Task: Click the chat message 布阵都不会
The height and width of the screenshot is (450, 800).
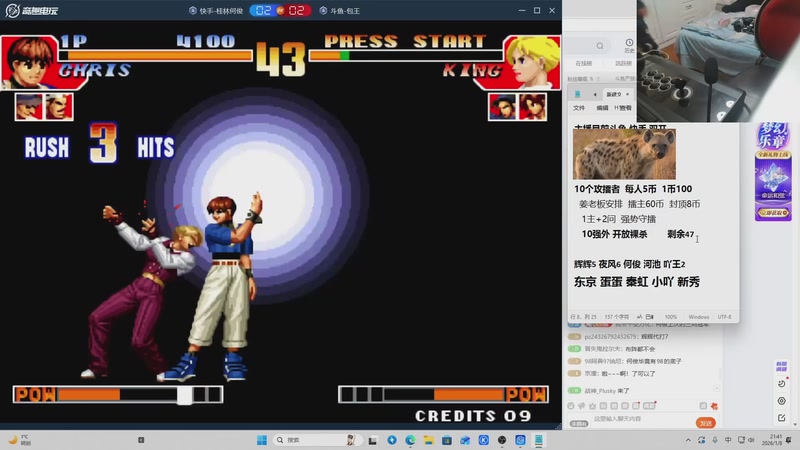Action: tap(640, 349)
